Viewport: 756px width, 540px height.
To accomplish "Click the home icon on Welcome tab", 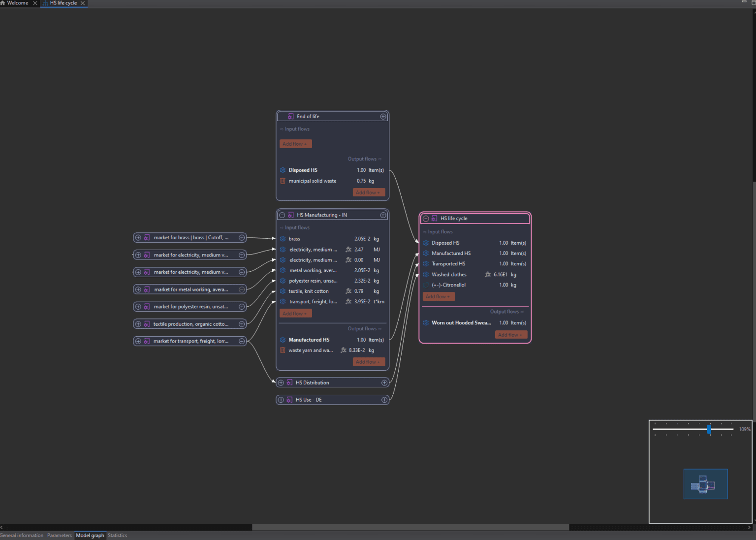I will tap(3, 3).
